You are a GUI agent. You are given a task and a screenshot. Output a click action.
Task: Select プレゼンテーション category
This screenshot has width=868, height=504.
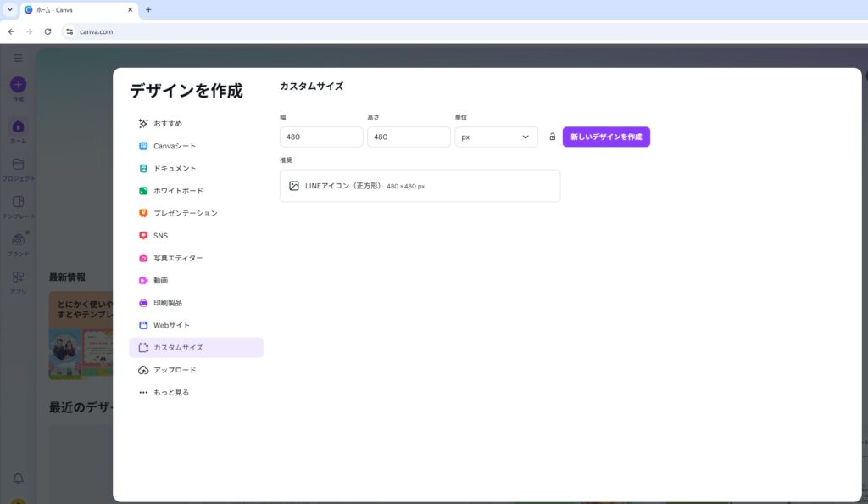pos(196,213)
